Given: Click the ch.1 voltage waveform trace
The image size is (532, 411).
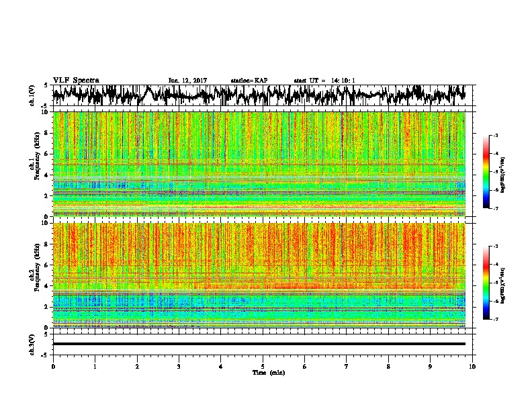Looking at the screenshot, I should [259, 95].
